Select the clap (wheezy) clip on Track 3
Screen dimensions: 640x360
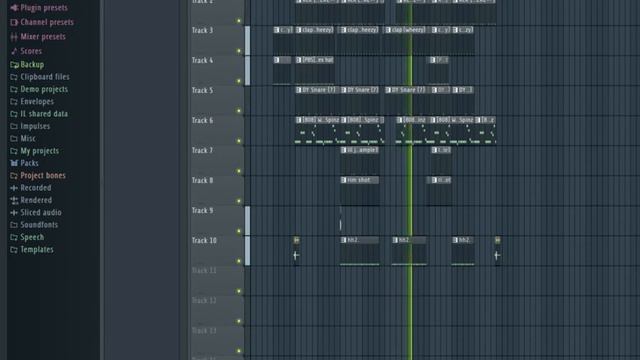407,41
